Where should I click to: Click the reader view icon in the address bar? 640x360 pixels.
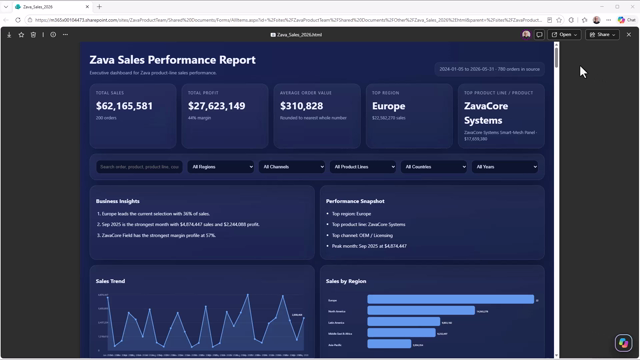pos(549,20)
